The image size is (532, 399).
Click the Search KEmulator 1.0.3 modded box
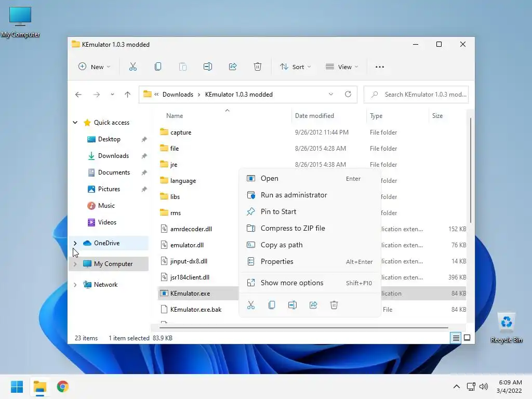[x=416, y=95]
